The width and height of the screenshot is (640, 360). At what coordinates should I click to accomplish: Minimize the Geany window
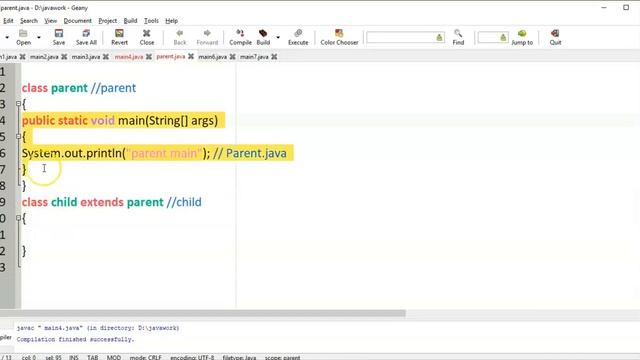pos(604,7)
